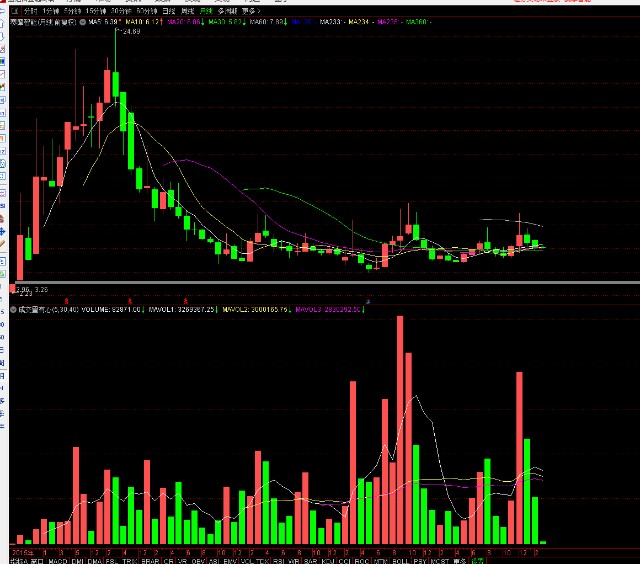Click the MA5 value label
This screenshot has height=564, width=640.
(x=104, y=22)
